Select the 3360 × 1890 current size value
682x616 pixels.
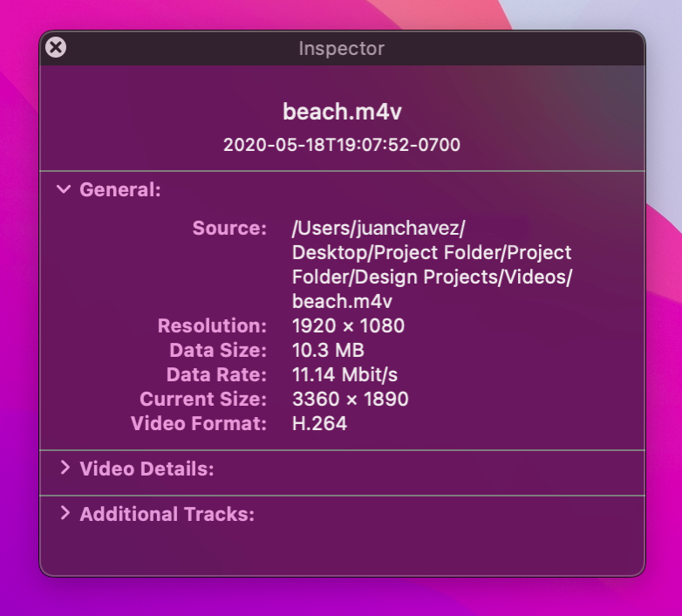tap(350, 399)
